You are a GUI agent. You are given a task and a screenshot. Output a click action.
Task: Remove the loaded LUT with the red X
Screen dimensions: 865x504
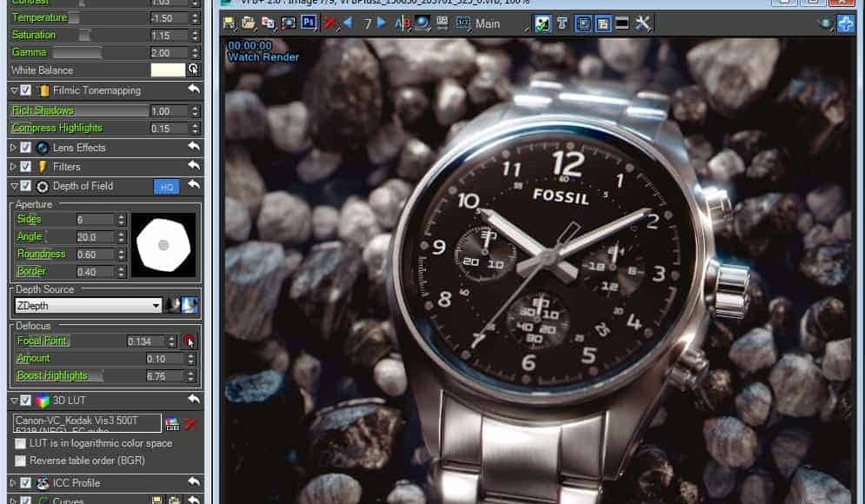pyautogui.click(x=190, y=424)
